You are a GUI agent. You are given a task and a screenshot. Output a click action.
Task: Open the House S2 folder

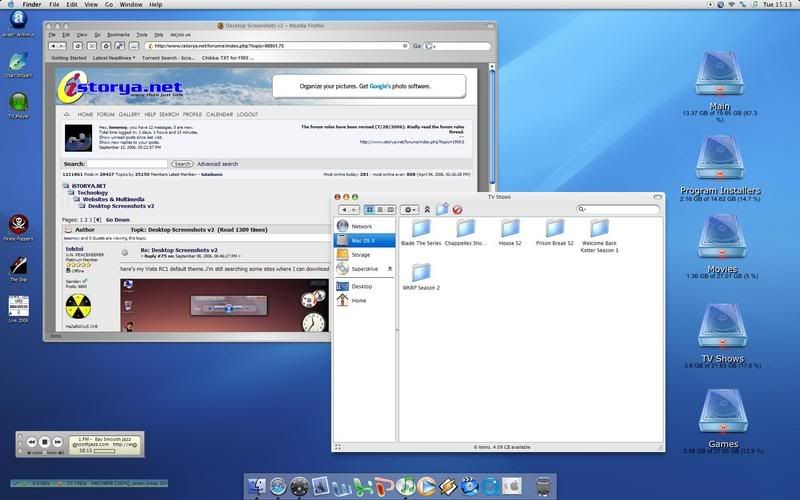[510, 229]
